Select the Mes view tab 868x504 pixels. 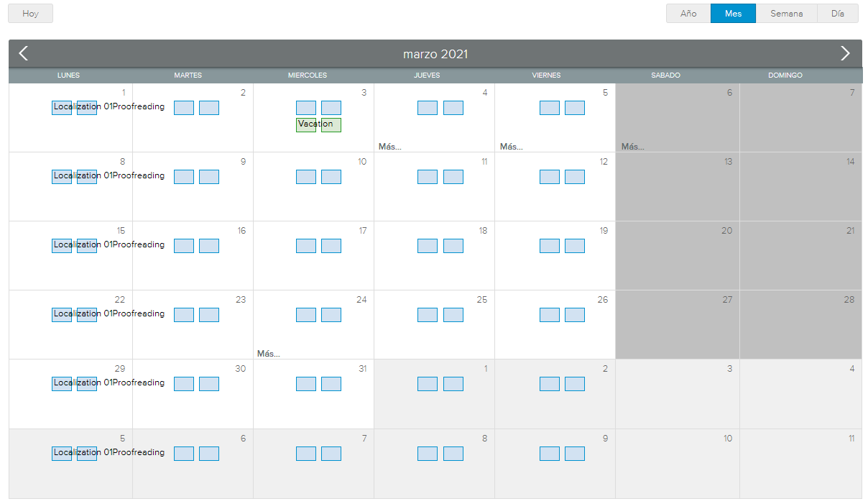click(733, 14)
